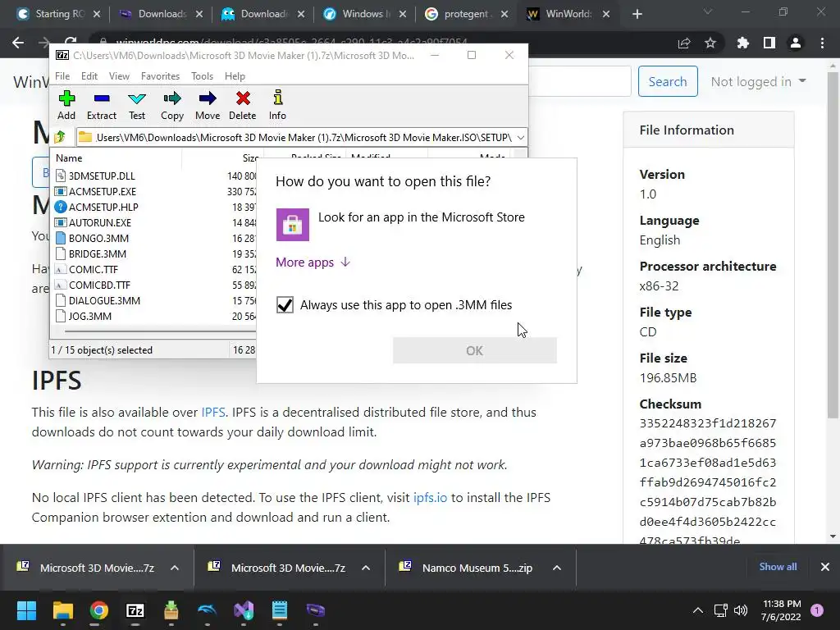The width and height of the screenshot is (840, 630).
Task: Run the Test archive tool
Action: [137, 105]
